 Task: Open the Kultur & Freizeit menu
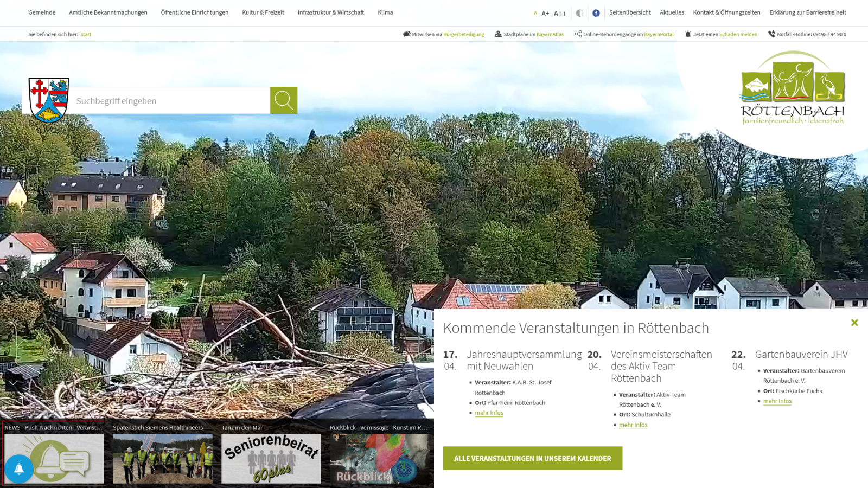point(263,12)
